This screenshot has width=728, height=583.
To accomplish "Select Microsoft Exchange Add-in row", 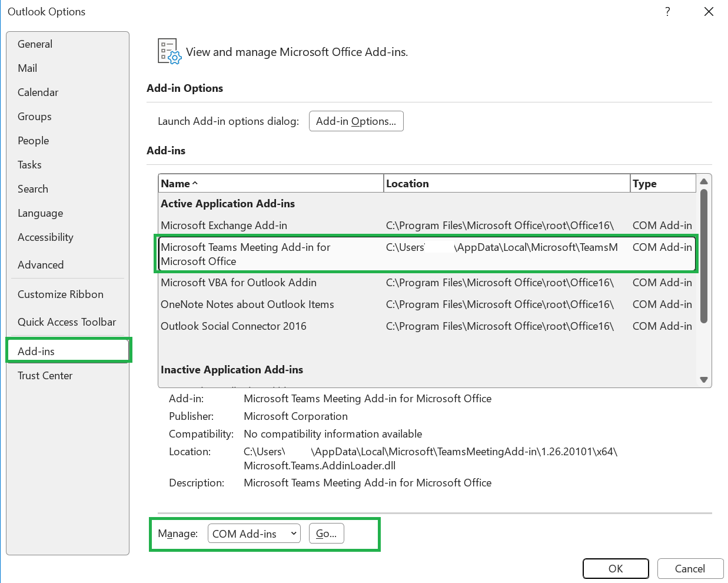I will [x=427, y=226].
